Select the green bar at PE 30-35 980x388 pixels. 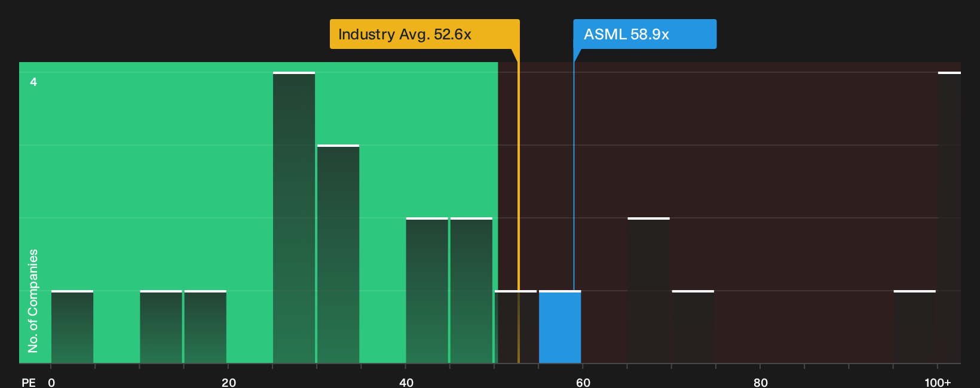pos(338,254)
